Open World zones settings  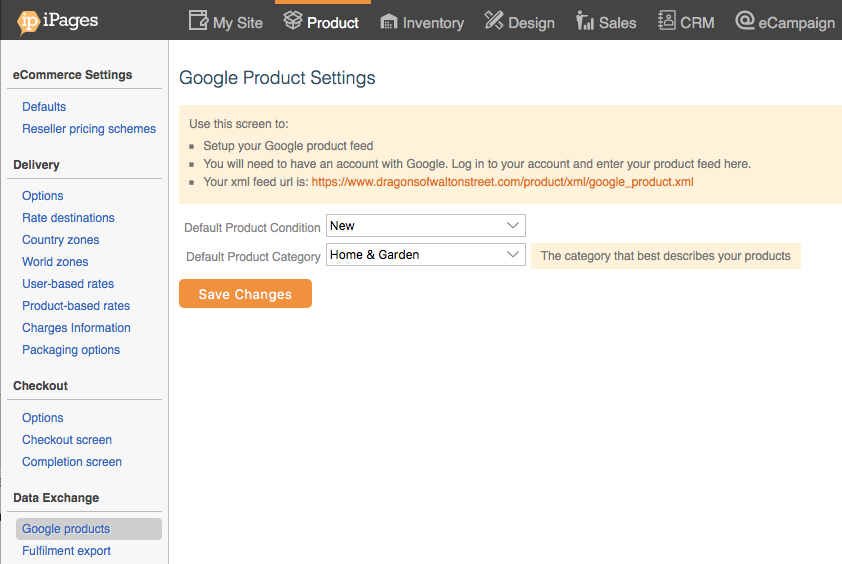[x=55, y=262]
